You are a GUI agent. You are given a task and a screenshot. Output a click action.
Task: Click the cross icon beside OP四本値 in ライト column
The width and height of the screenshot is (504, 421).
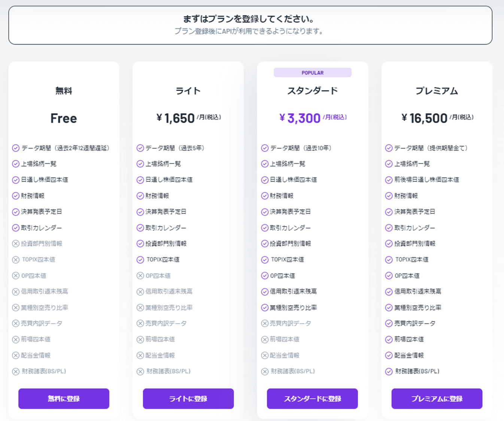tap(140, 275)
